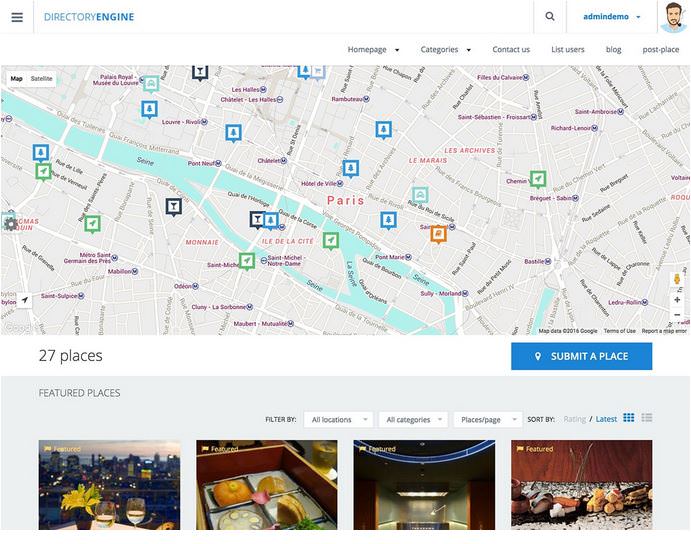
Task: Click the green marker on Ile de la Cité
Action: click(331, 241)
